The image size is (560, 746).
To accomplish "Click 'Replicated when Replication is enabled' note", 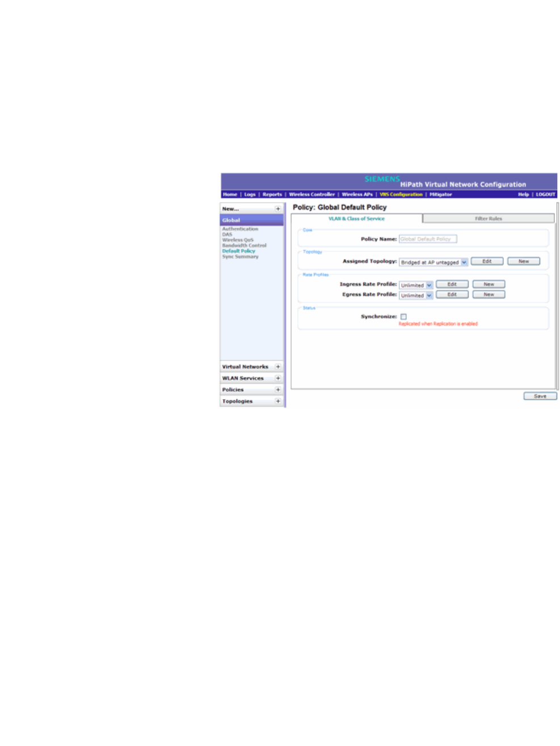I will pyautogui.click(x=438, y=324).
